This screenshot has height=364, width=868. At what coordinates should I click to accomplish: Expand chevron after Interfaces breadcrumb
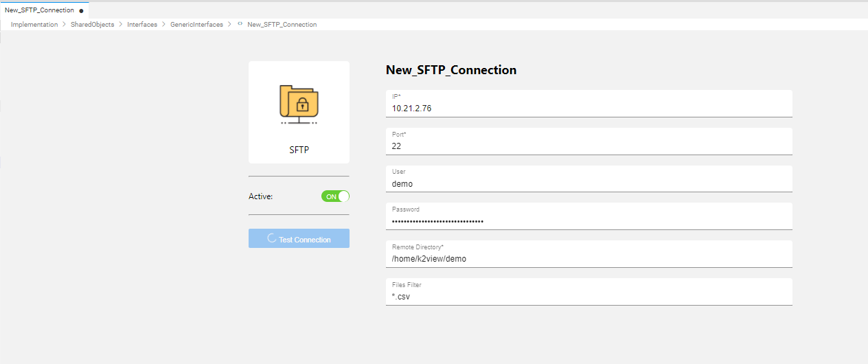(x=163, y=25)
